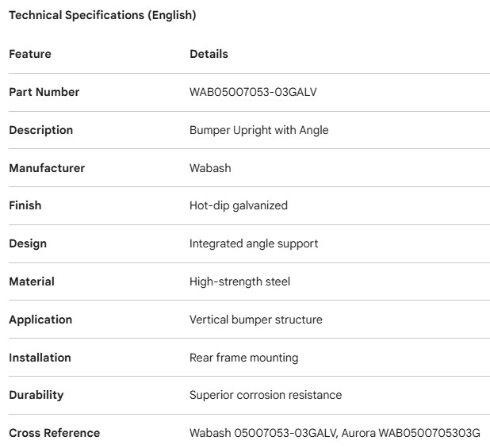This screenshot has width=490, height=448.
Task: Select the Description row label
Action: 40,130
